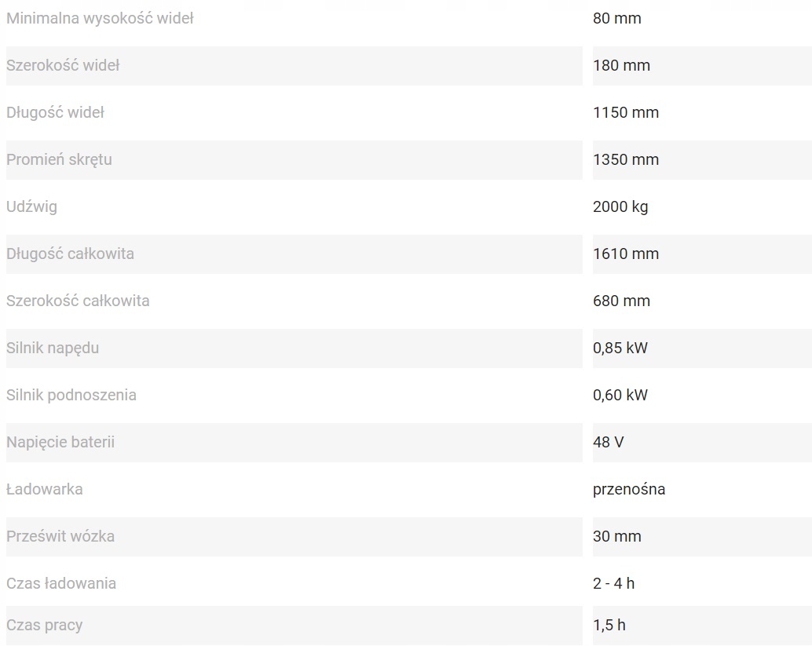The width and height of the screenshot is (812, 646).
Task: Click the 'Szerokość całkowita' label
Action: (78, 301)
